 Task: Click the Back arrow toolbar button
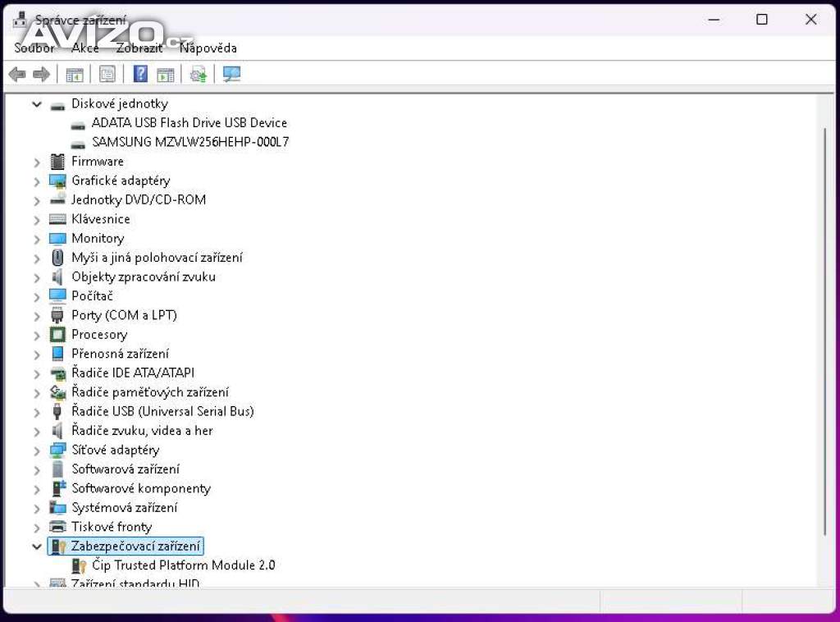pyautogui.click(x=18, y=74)
